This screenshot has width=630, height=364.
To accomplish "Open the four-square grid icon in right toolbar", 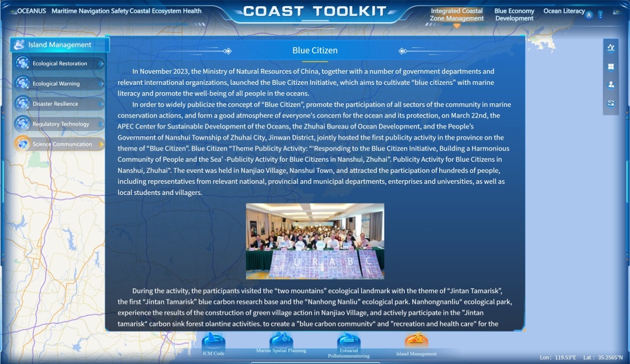I will point(611,66).
